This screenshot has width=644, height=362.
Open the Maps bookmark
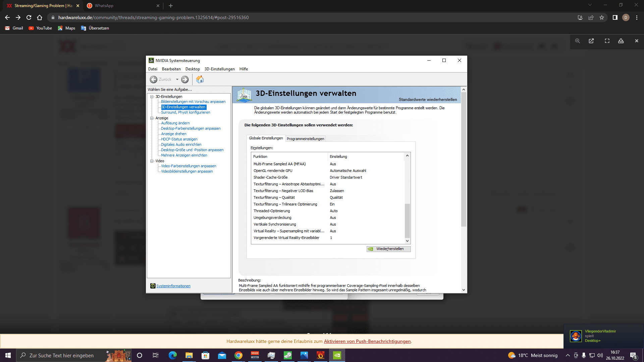coord(66,28)
